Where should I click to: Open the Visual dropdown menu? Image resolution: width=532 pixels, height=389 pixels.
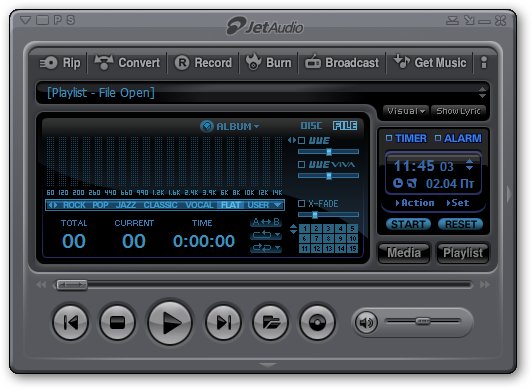(x=406, y=111)
